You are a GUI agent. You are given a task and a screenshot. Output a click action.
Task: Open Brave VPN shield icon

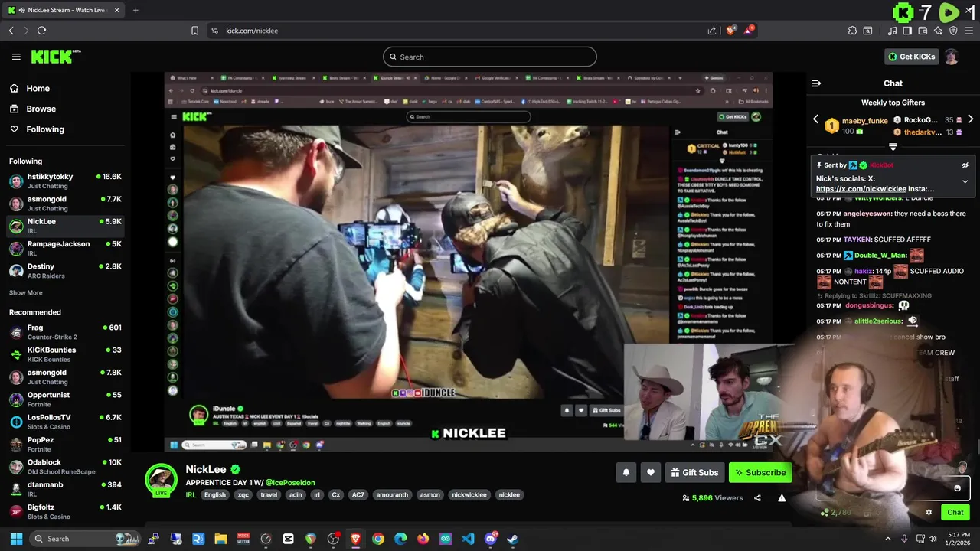point(953,31)
